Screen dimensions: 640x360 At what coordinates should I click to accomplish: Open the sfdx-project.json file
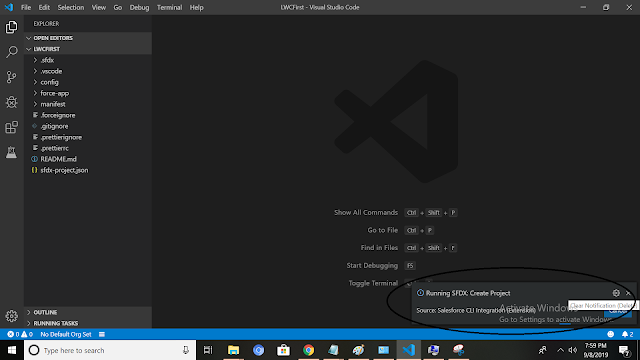click(88, 170)
